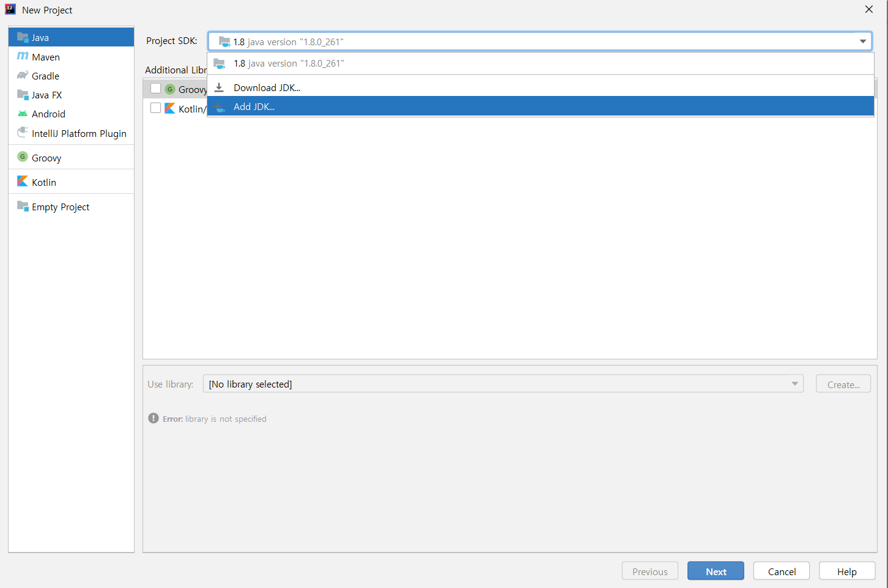The height and width of the screenshot is (588, 888).
Task: Click the Android robot icon
Action: coord(23,114)
